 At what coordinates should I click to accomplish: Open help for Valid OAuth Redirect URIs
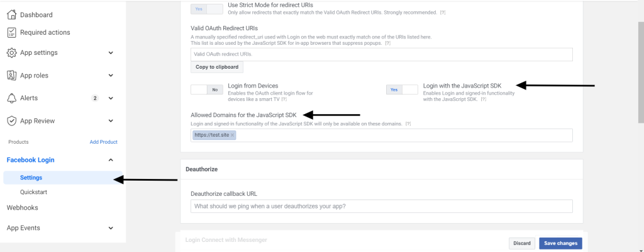[x=387, y=43]
